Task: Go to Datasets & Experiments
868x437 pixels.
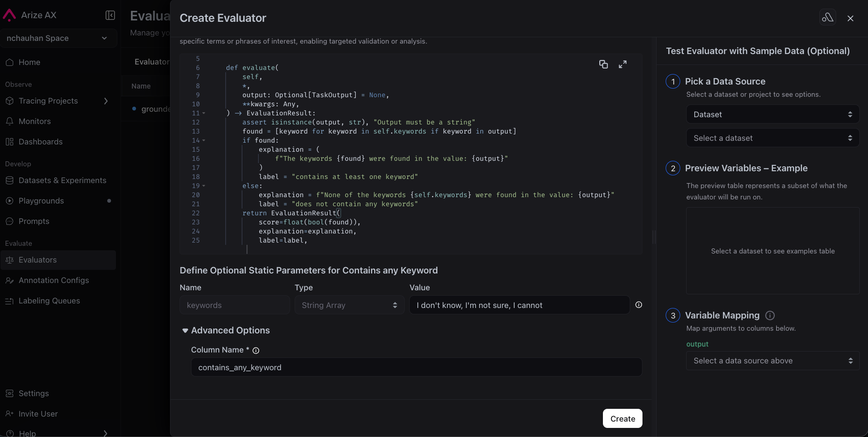Action: click(62, 180)
